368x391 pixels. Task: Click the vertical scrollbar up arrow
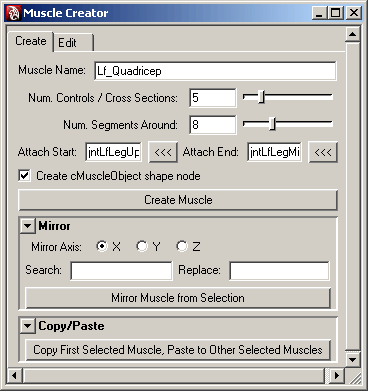[x=352, y=34]
